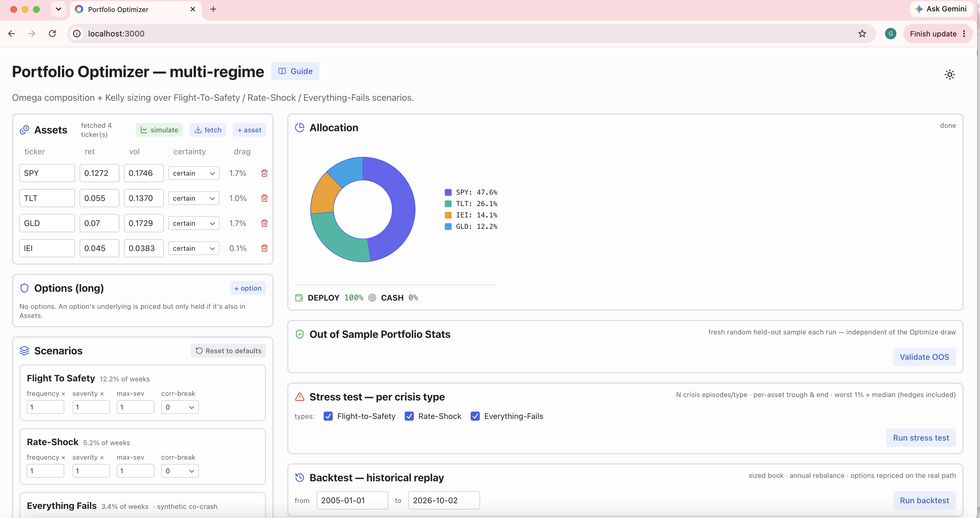Run Validate OOS
This screenshot has width=980, height=518.
pyautogui.click(x=924, y=357)
